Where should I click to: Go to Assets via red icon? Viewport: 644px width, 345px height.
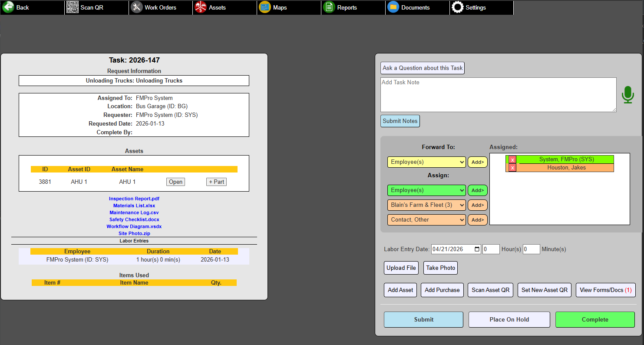[x=201, y=7]
